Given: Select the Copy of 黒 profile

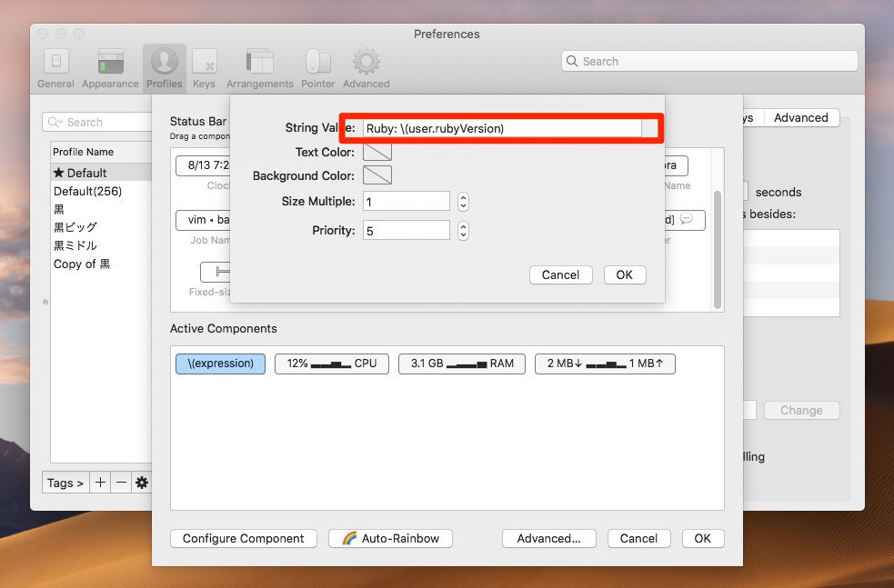Looking at the screenshot, I should coord(102,264).
